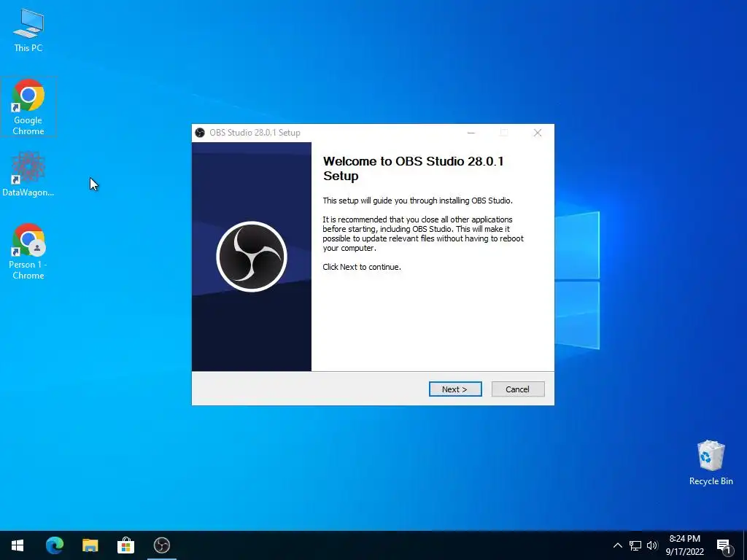The image size is (747, 560).
Task: Open the Action Center notifications icon
Action: (724, 545)
